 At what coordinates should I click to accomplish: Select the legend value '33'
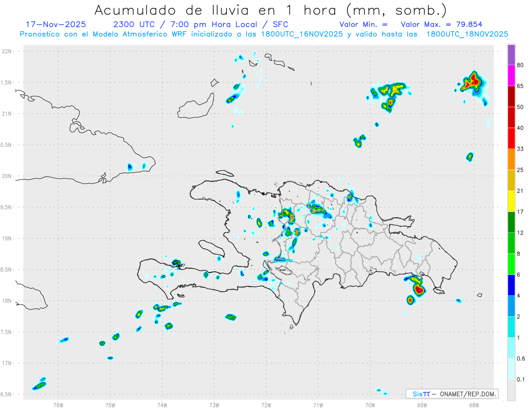pos(520,149)
